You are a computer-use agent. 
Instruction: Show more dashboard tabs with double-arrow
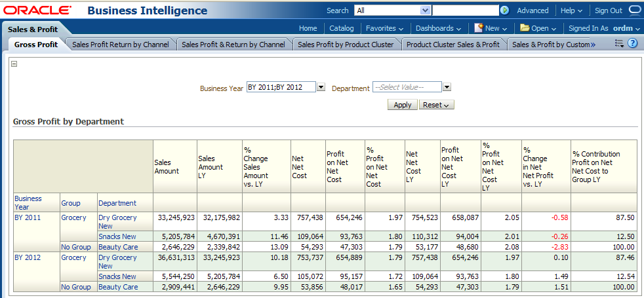[592, 45]
